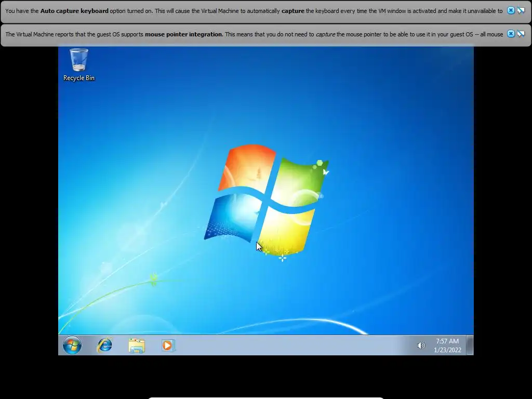Open the volume speaker tray icon
This screenshot has height=399, width=532.
tap(421, 345)
